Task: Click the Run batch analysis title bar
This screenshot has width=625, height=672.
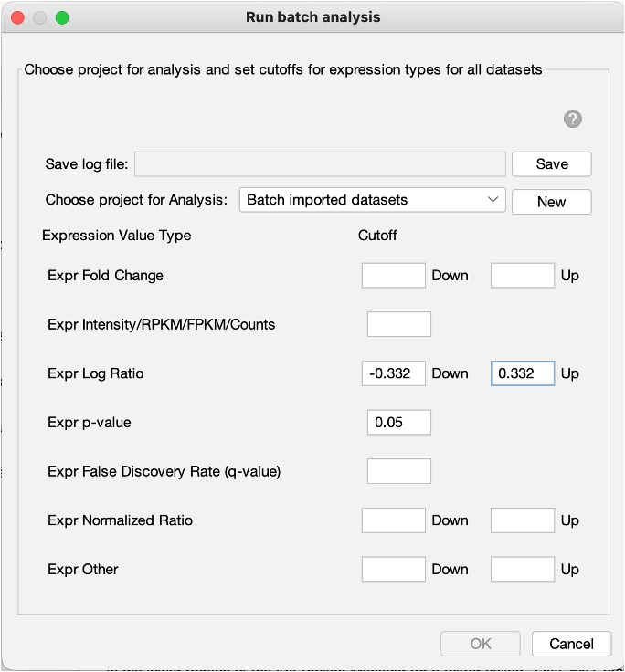Action: click(x=312, y=17)
